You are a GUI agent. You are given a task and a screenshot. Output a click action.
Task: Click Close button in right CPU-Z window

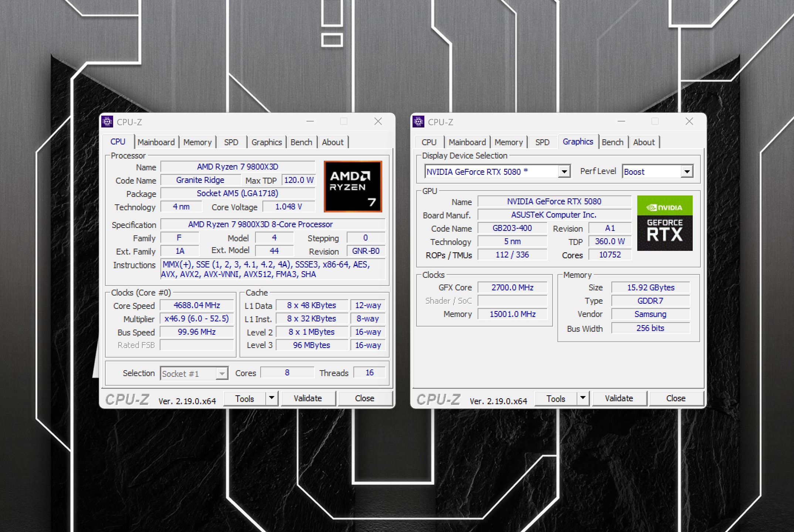(x=676, y=399)
